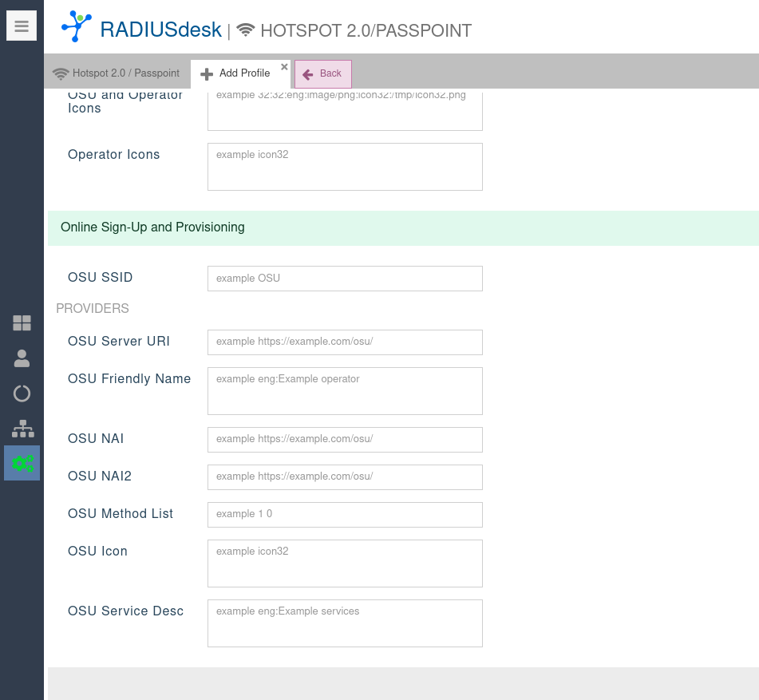Click the OSU Service Desc textarea
759x700 pixels.
click(x=345, y=623)
